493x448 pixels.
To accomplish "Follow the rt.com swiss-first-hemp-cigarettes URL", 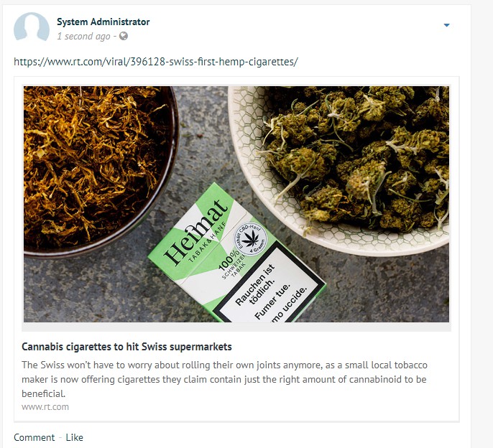I will 156,62.
